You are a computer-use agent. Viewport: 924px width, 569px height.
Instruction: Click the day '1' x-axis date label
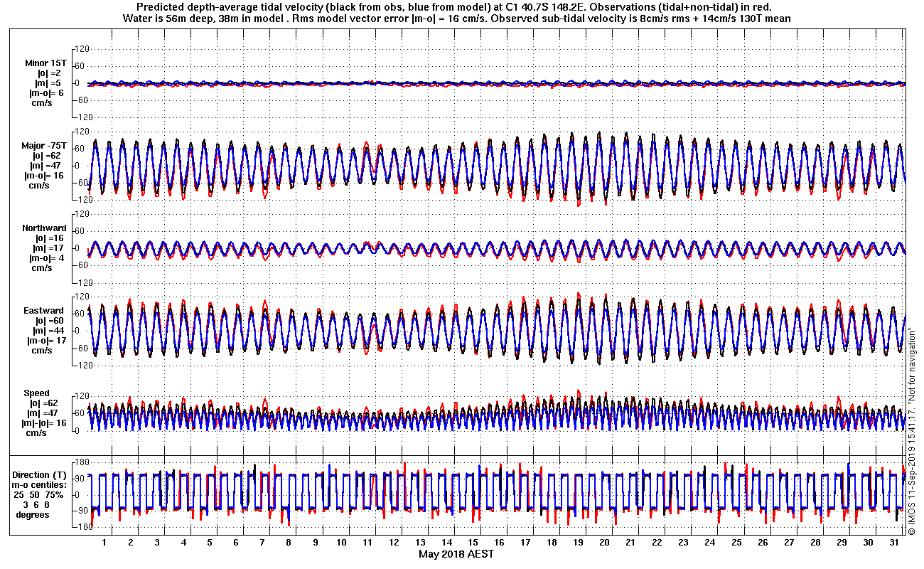coord(104,543)
